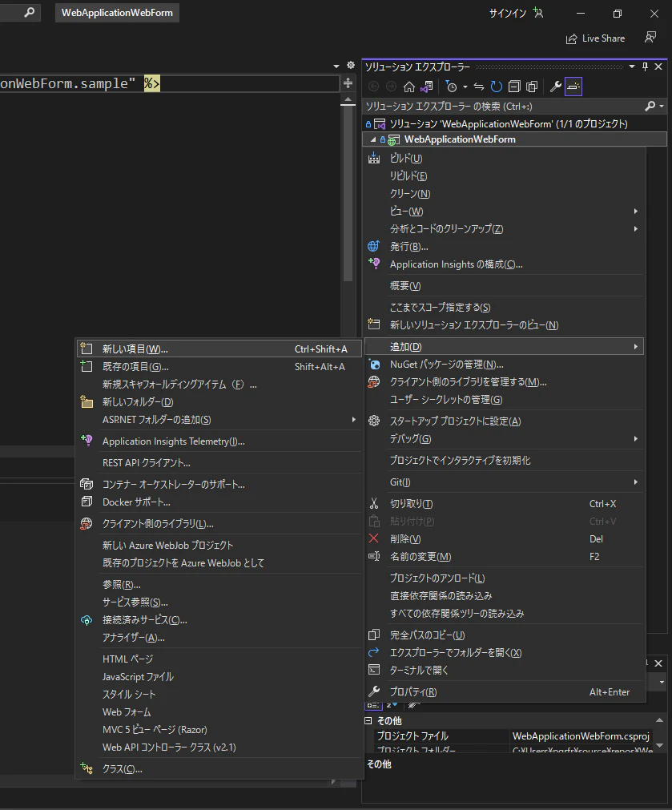Open the editor settings gear icon
672x810 pixels.
point(351,65)
